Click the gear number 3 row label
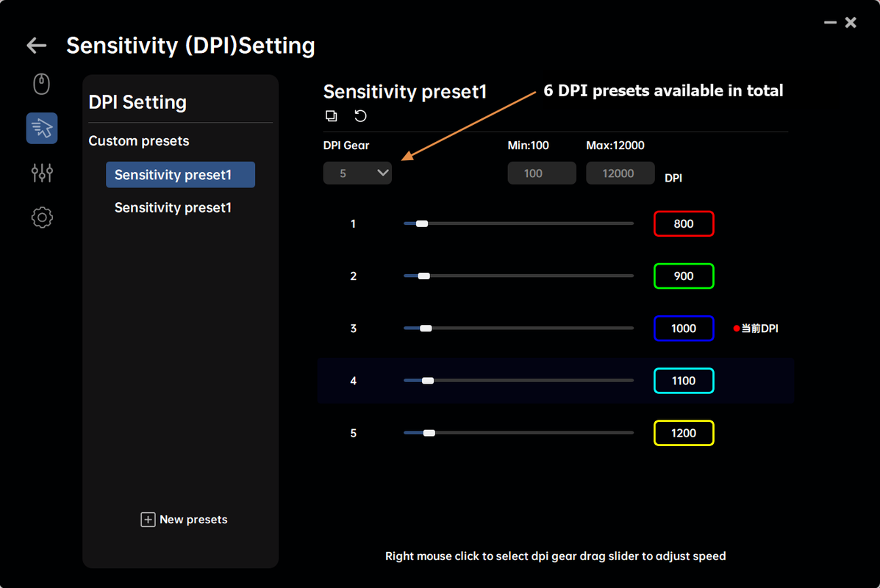This screenshot has height=588, width=880. point(353,329)
